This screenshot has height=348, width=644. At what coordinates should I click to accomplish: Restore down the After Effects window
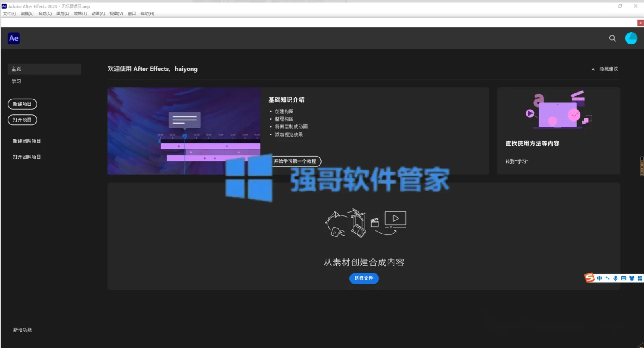coord(620,6)
